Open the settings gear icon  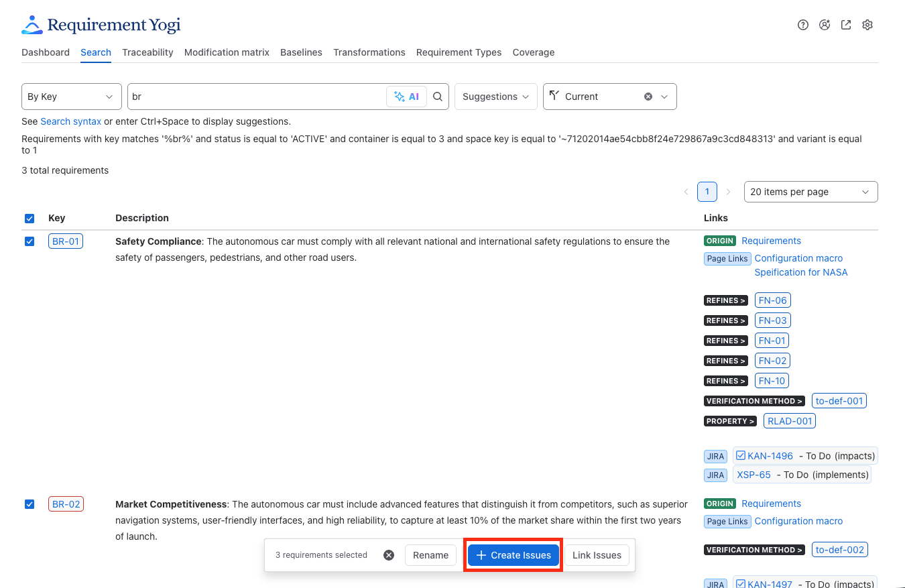(867, 25)
